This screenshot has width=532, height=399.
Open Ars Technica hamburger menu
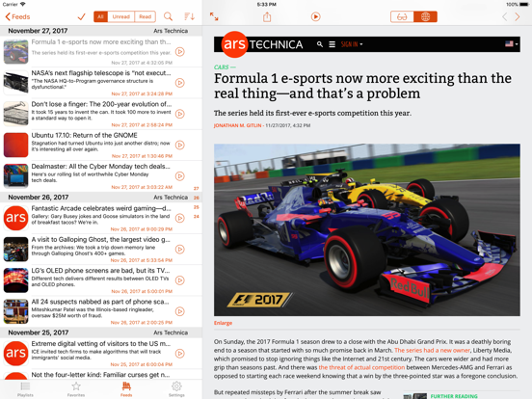(332, 44)
